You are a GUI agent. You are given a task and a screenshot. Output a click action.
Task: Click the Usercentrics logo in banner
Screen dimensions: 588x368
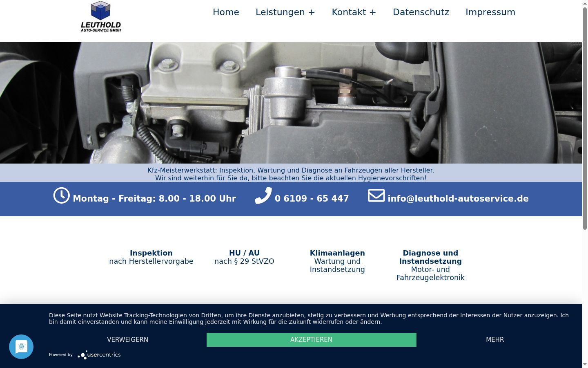click(99, 355)
